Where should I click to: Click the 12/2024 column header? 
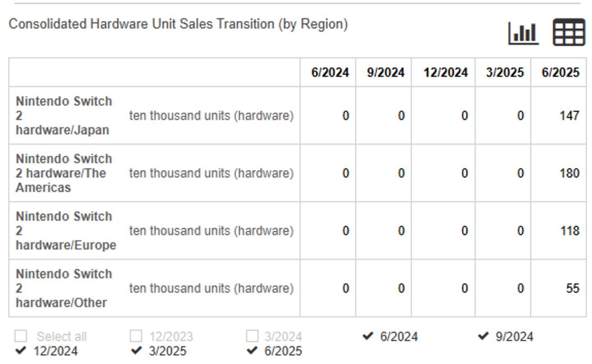click(445, 72)
